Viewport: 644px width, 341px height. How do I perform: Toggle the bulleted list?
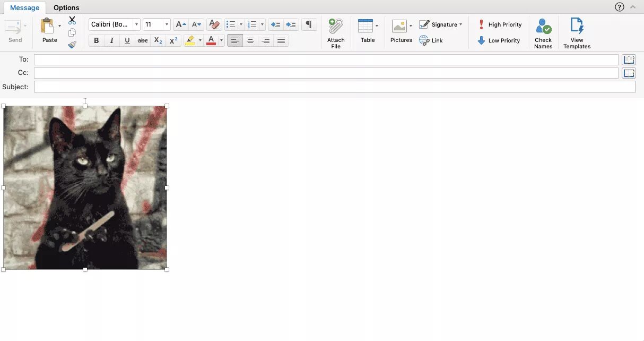pyautogui.click(x=231, y=24)
